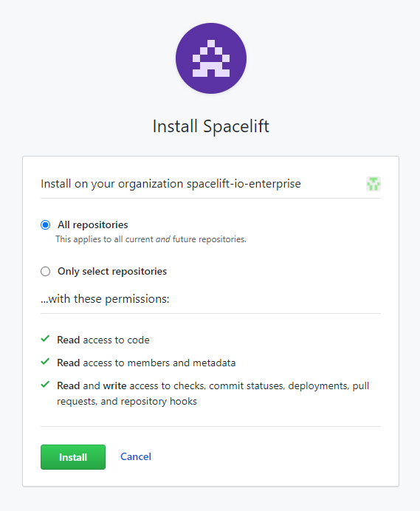Click the Cancel link
Viewport: 420px width, 511px height.
click(136, 456)
